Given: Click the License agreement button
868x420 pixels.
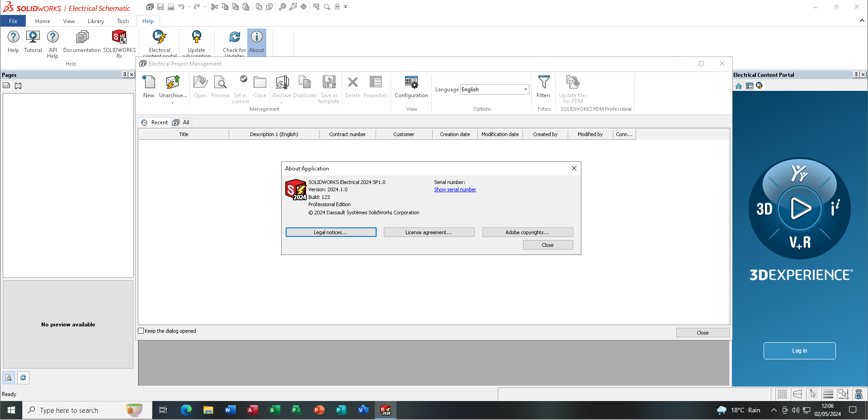Looking at the screenshot, I should click(429, 232).
